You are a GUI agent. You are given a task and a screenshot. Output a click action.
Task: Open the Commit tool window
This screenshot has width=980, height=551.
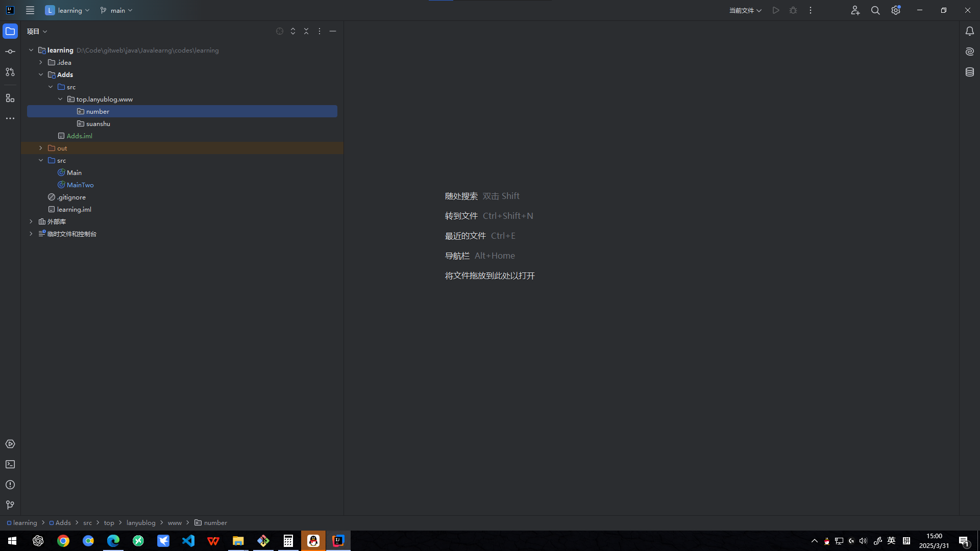coord(10,52)
